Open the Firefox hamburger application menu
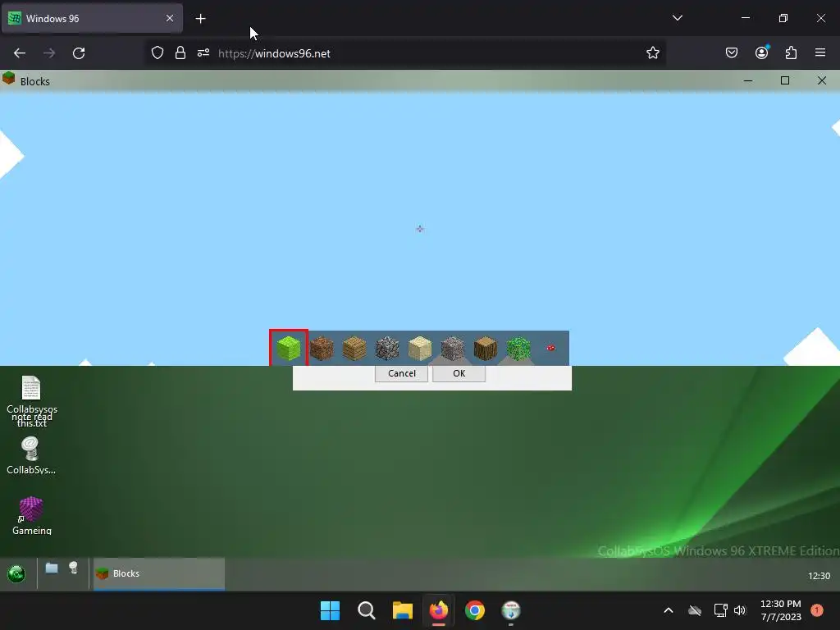Screen dimensions: 840x630 point(820,53)
